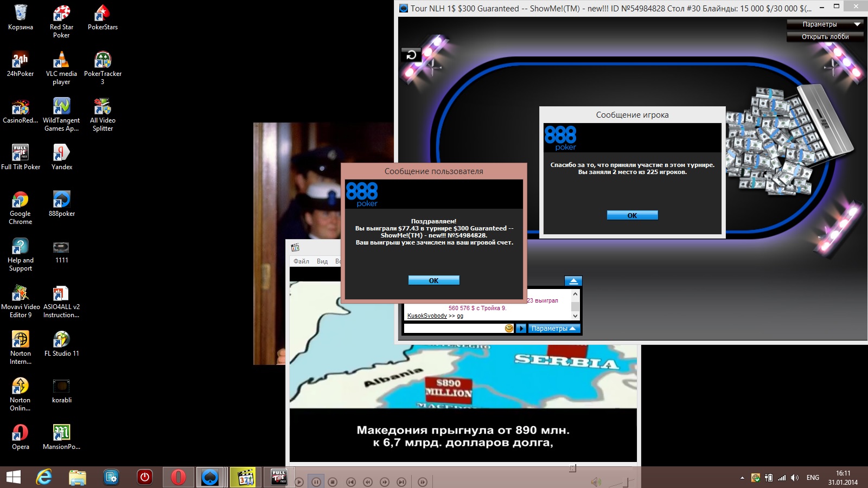Image resolution: width=868 pixels, height=488 pixels.
Task: Open the Red Star Poker desktop icon
Action: tap(61, 22)
